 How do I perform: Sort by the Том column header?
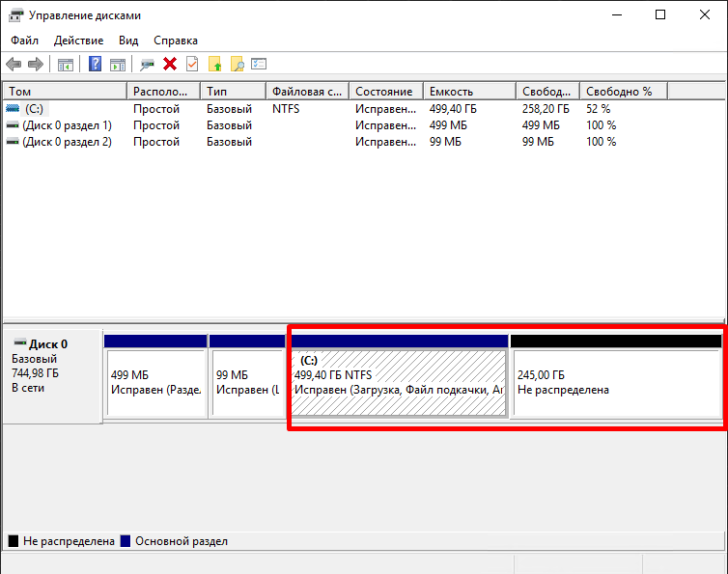pos(64,91)
